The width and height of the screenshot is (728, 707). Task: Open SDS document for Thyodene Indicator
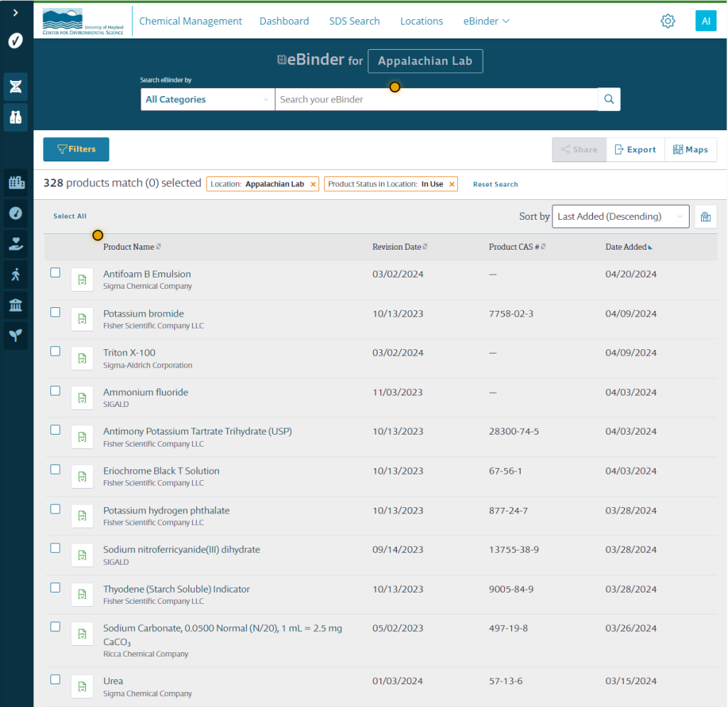tap(82, 594)
